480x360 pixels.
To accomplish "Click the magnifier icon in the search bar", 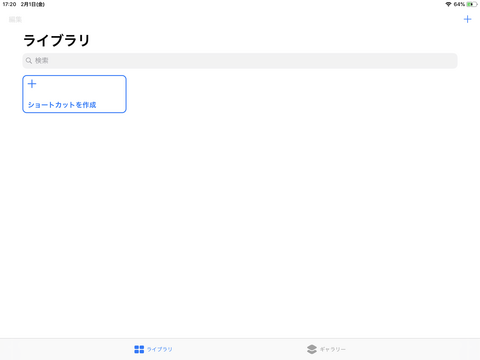I will [x=29, y=61].
